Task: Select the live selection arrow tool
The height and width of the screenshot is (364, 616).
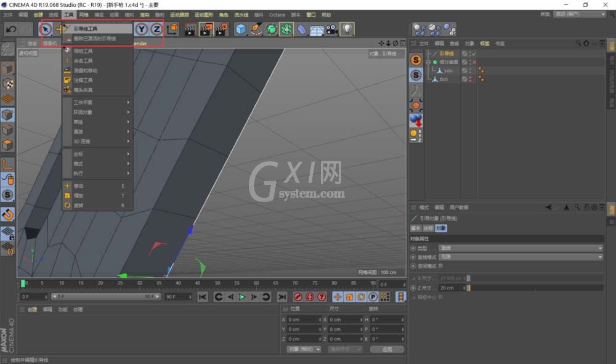Action: (x=46, y=29)
